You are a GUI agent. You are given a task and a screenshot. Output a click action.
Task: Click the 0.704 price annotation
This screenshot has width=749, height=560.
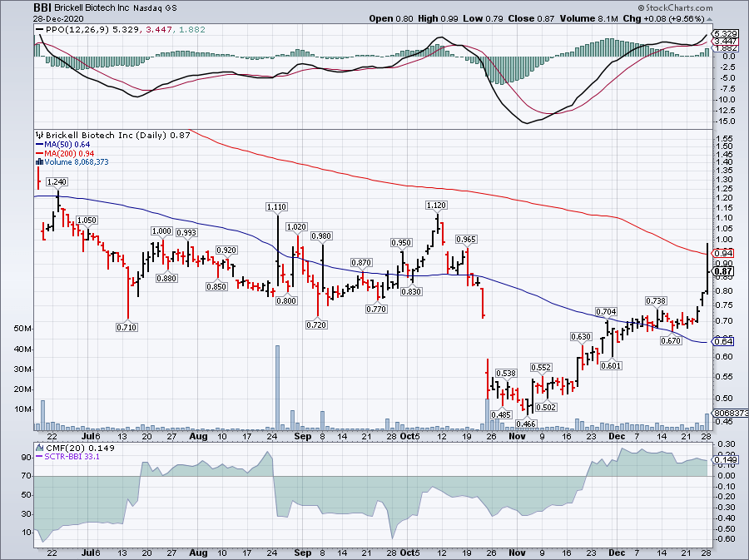pyautogui.click(x=606, y=313)
